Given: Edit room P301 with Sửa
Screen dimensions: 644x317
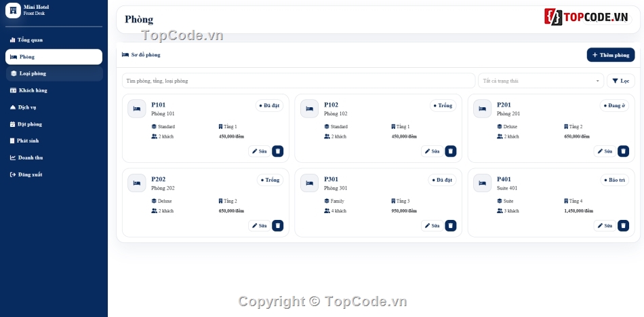Looking at the screenshot, I should 432,226.
